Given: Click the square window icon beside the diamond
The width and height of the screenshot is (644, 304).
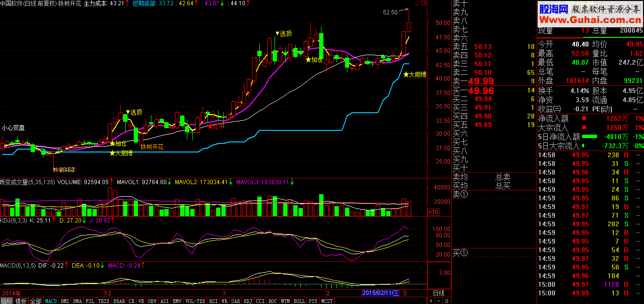Looking at the screenshot, I should tap(423, 3).
